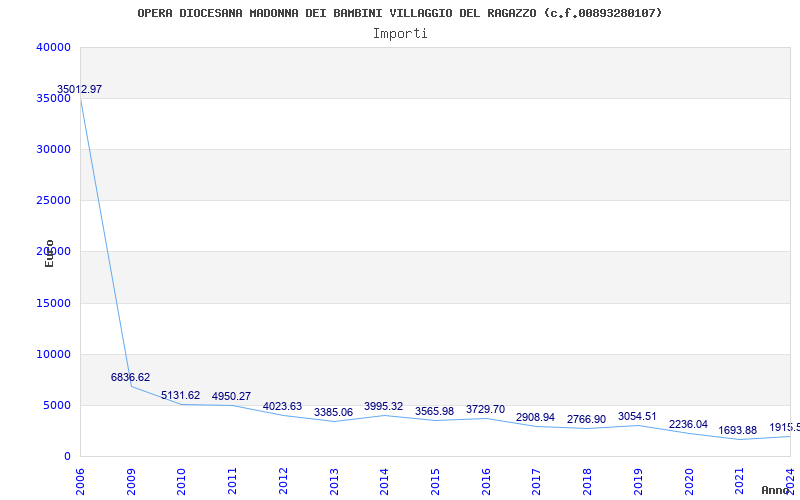
Task: Select the data label 3054.51
Action: click(x=637, y=416)
